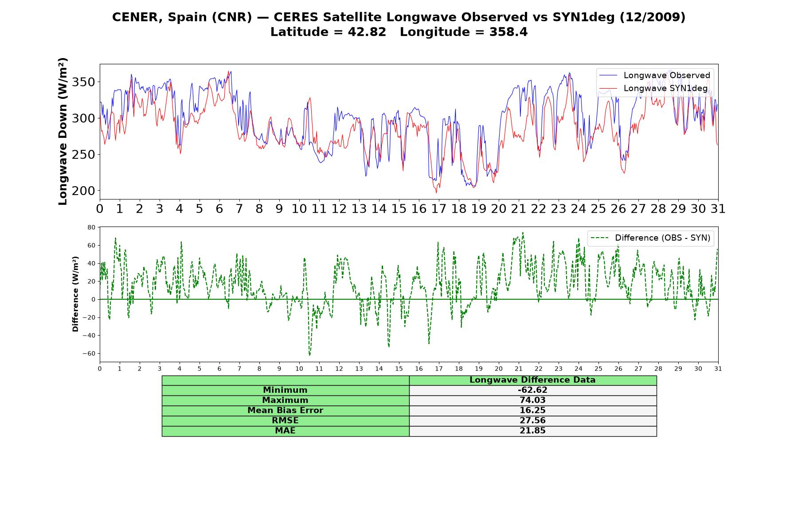Click the Minimum row label in table
The width and height of the screenshot is (798, 532).
click(x=286, y=390)
